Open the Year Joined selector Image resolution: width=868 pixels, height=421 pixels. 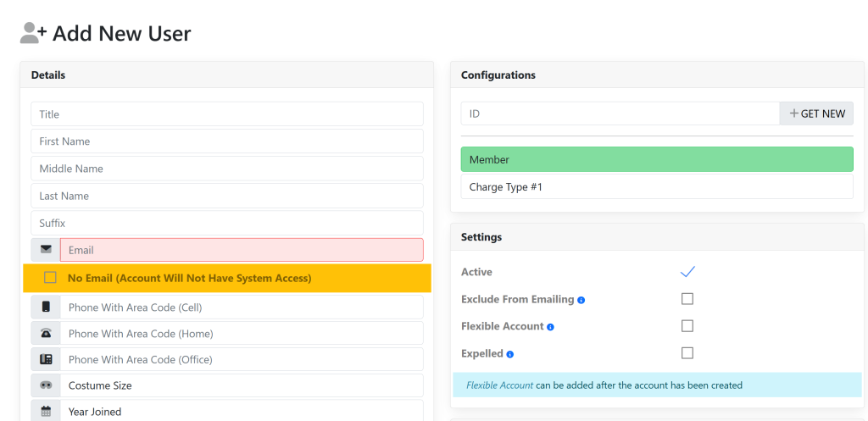[x=242, y=412]
